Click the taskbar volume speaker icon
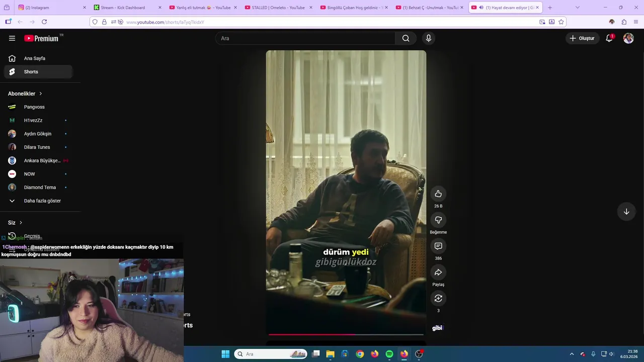Image resolution: width=644 pixels, height=362 pixels. tap(612, 354)
